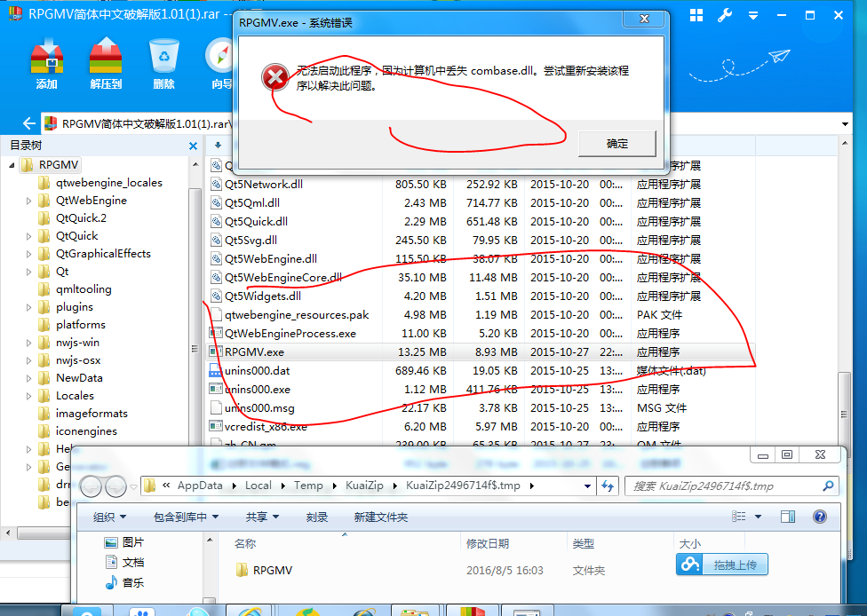Click the refresh icon beside Explorer address bar

coord(608,486)
